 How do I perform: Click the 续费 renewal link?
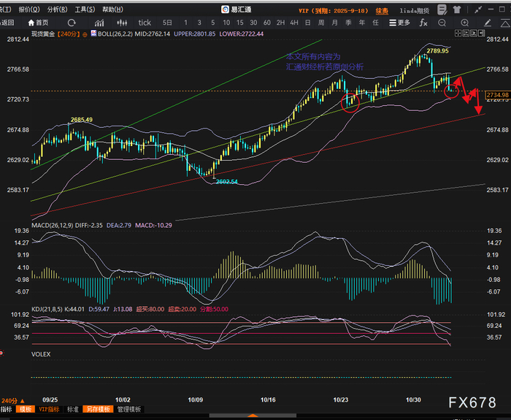click(x=382, y=10)
